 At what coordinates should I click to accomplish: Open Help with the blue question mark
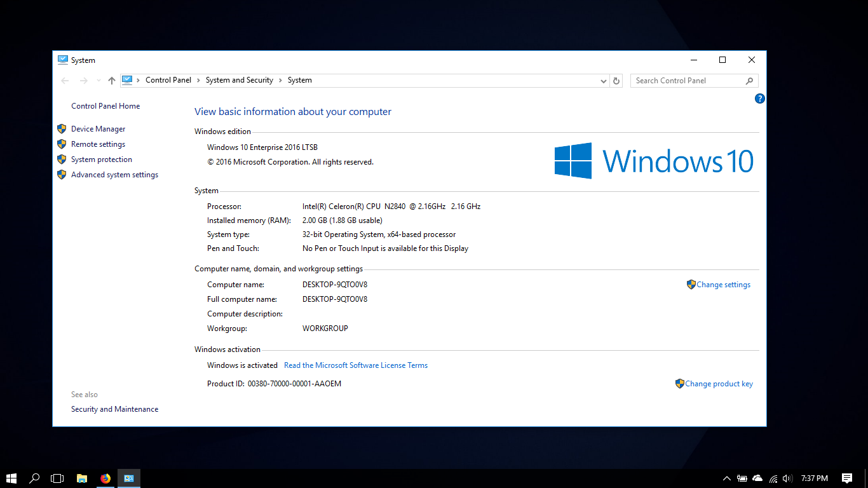pos(759,98)
